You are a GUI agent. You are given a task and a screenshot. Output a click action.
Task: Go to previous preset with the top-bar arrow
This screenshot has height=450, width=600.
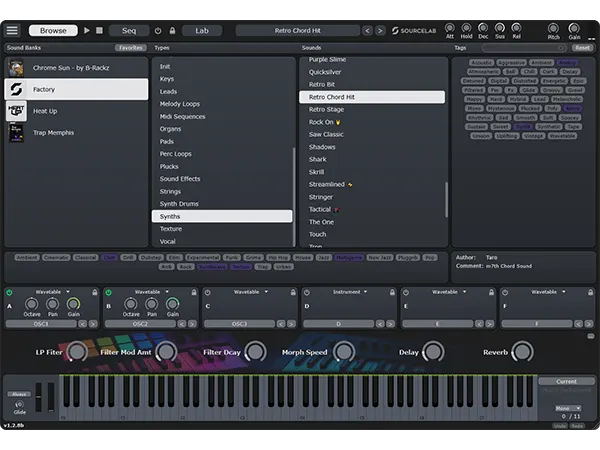367,31
